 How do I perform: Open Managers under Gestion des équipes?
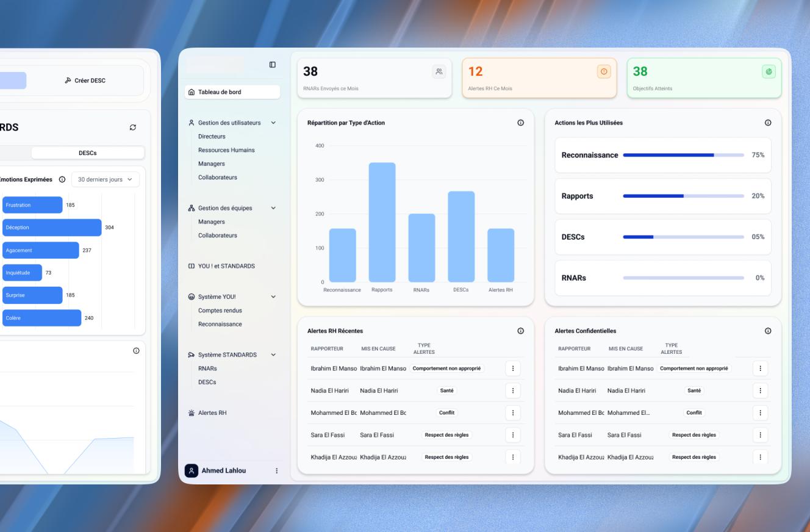(x=212, y=222)
